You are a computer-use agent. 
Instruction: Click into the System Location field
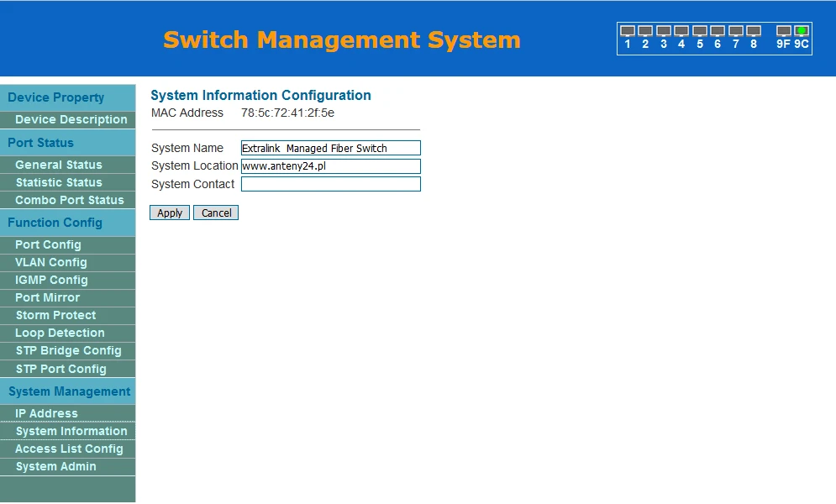(x=330, y=166)
